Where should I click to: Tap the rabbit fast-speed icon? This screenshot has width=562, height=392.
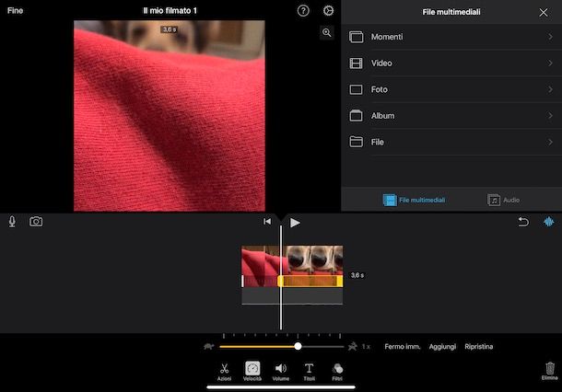coord(353,346)
